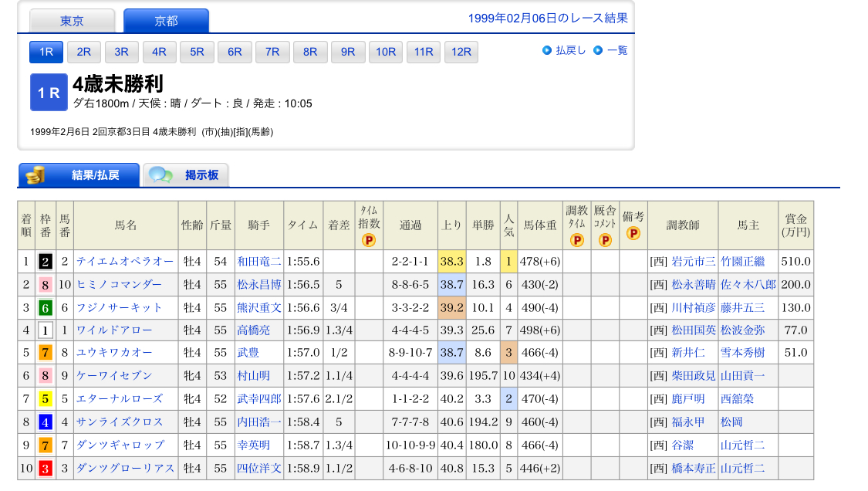Click the P icon under タイム指数

[x=368, y=240]
